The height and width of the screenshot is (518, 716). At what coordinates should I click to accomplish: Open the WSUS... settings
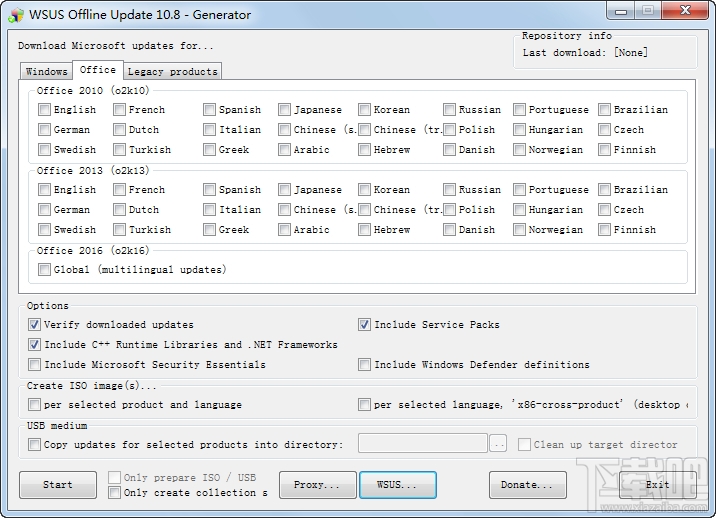[x=397, y=485]
